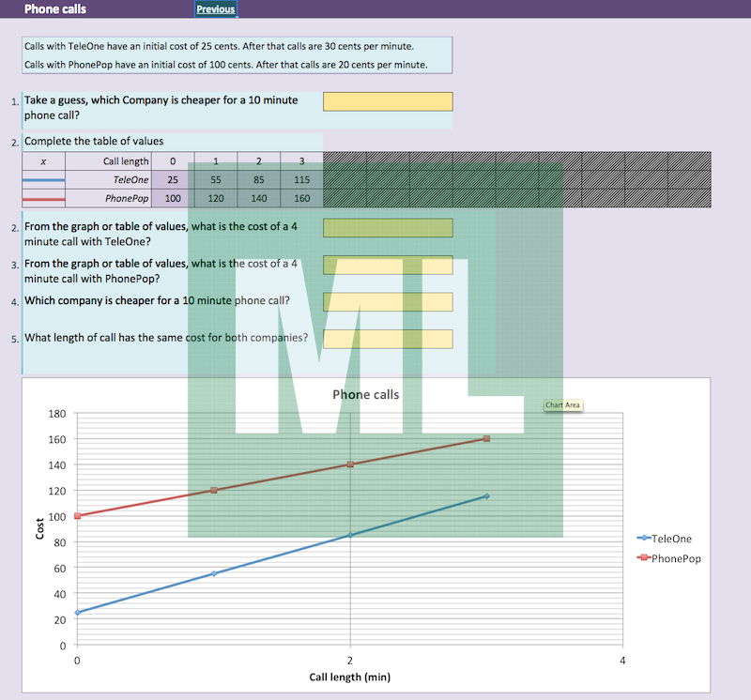Select answer box for cheaper 10 minute call
Viewport: 751px width, 700px height.
pos(388,302)
